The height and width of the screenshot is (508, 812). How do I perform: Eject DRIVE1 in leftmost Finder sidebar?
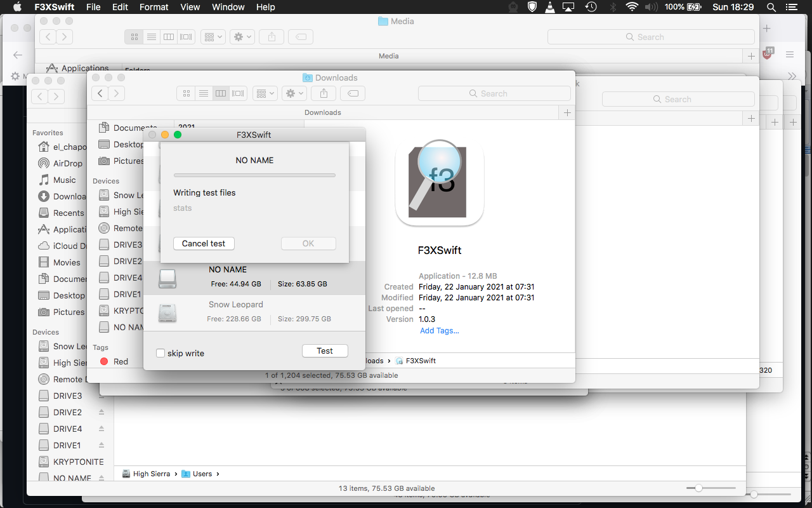tap(101, 445)
